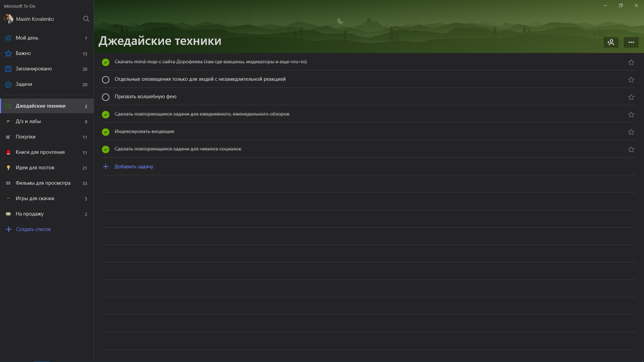This screenshot has height=362, width=644.
Task: Restore down the Microsoft To-Do window
Action: click(621, 6)
